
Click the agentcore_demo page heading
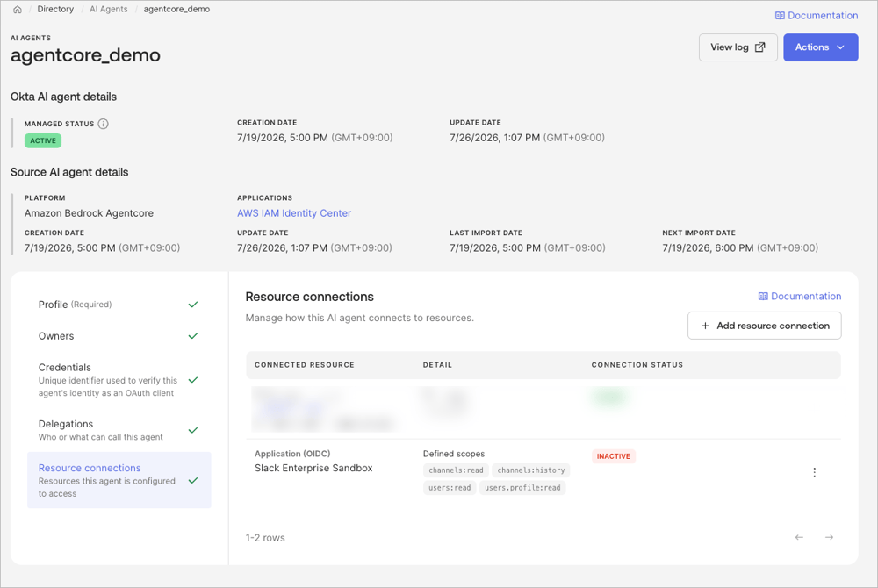click(x=86, y=54)
